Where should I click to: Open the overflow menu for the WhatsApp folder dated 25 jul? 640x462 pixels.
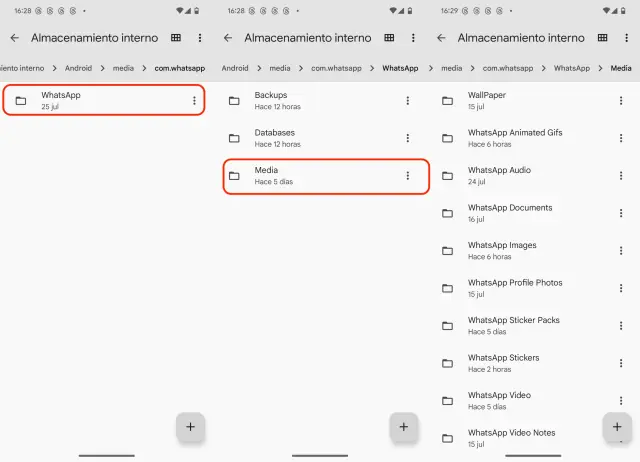[194, 101]
